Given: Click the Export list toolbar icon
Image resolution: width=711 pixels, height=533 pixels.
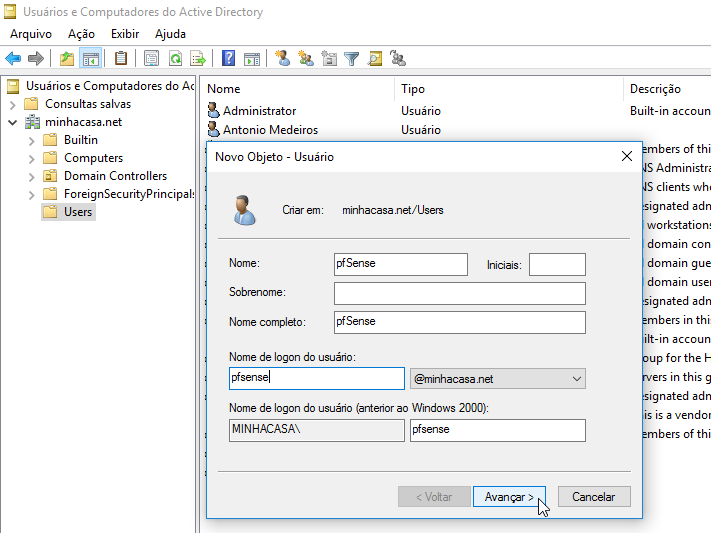Looking at the screenshot, I should pos(198,59).
